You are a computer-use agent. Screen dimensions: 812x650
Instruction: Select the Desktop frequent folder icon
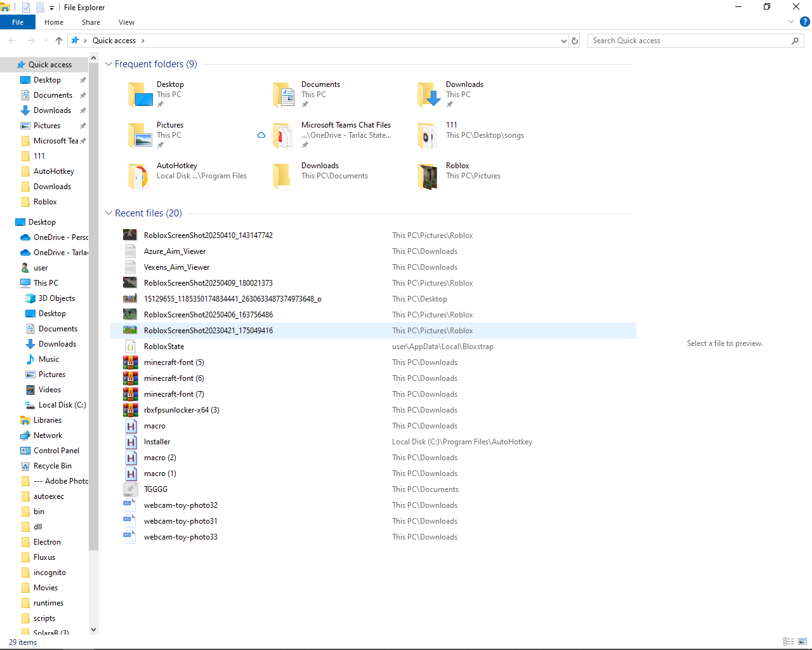(140, 95)
